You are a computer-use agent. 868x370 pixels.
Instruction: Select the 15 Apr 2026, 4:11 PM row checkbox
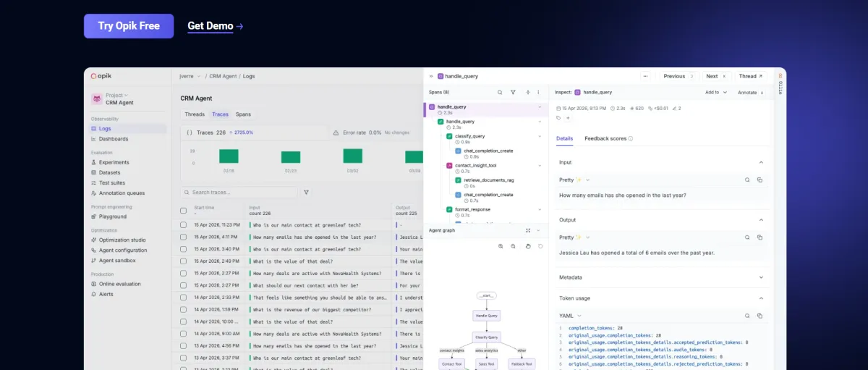pos(184,237)
